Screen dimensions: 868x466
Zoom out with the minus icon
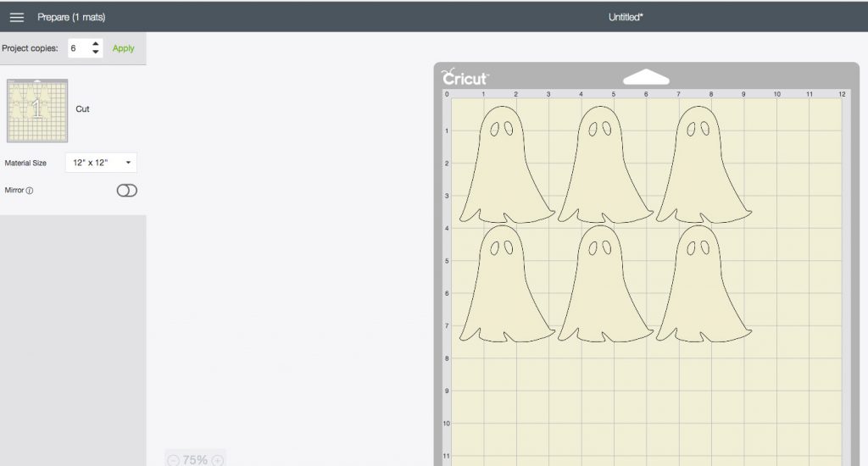[173, 460]
